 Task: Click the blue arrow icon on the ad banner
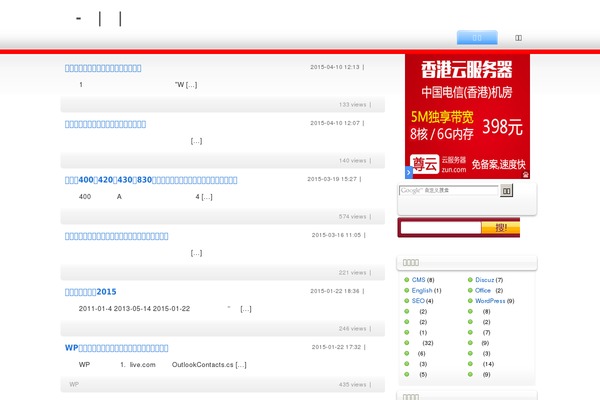(409, 172)
